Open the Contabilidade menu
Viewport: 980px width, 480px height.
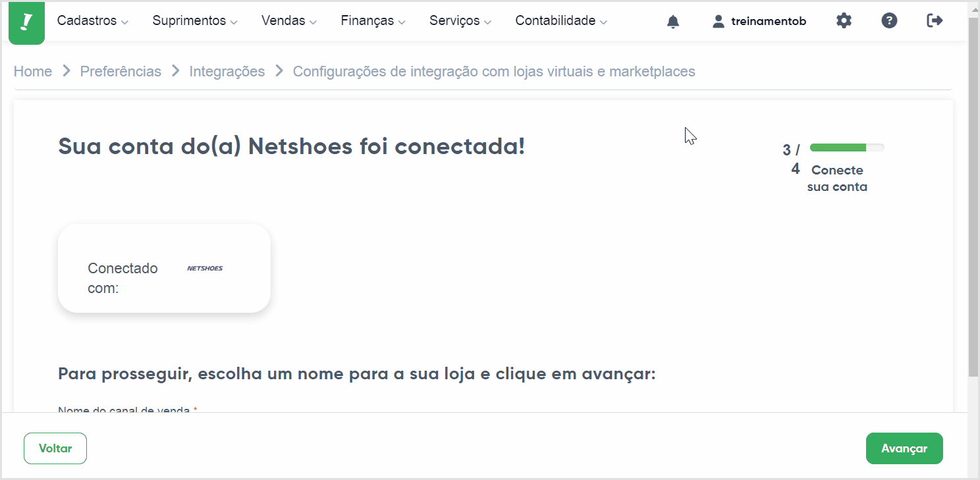[561, 21]
